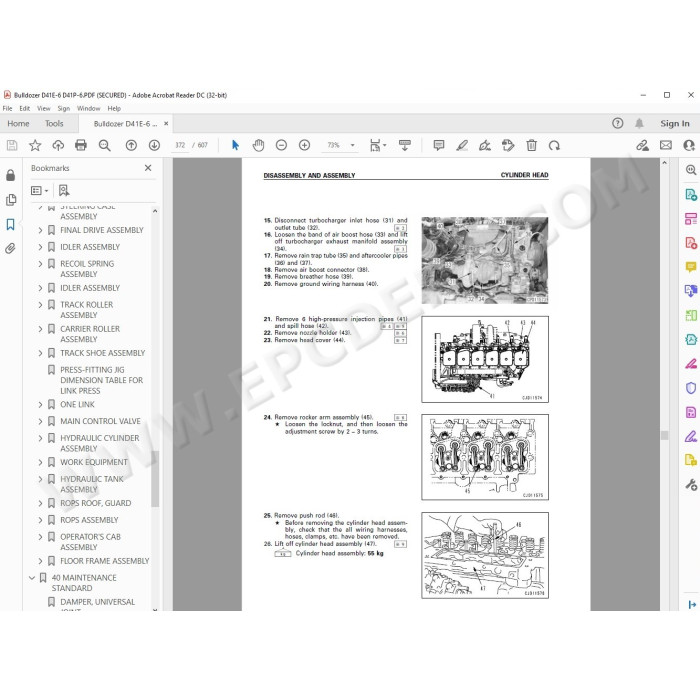
Task: Zoom in with the plus button
Action: [304, 145]
